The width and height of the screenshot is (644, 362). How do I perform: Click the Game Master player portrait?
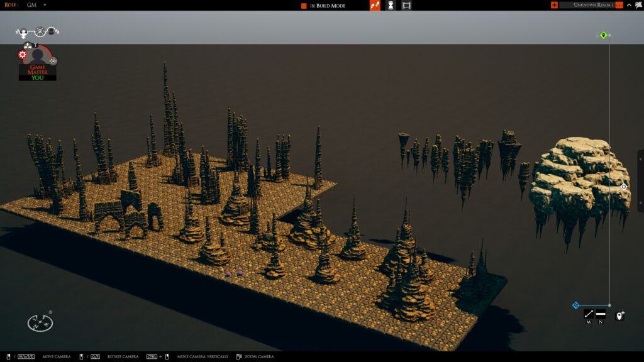[x=38, y=61]
